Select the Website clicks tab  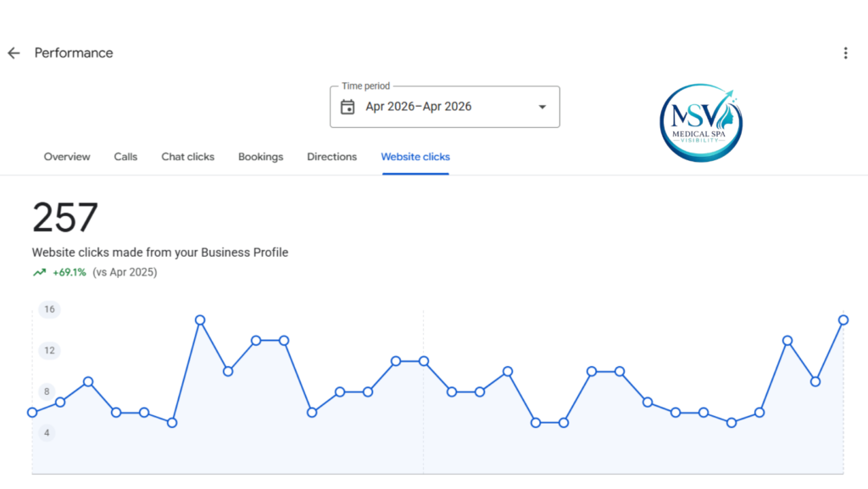(415, 157)
